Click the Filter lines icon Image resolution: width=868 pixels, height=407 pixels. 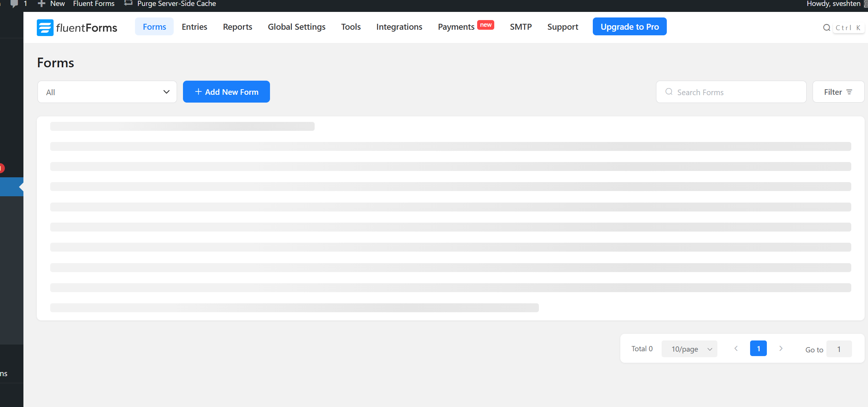click(x=849, y=92)
